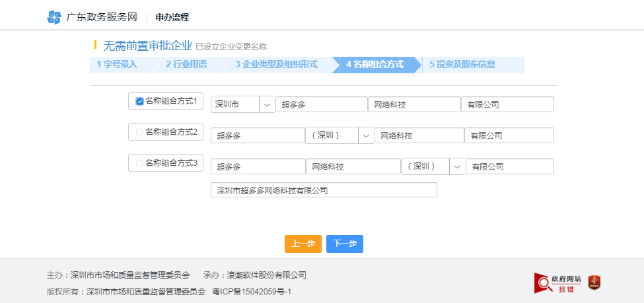
Task: Select the 名称组合方式3 radio button
Action: [139, 163]
